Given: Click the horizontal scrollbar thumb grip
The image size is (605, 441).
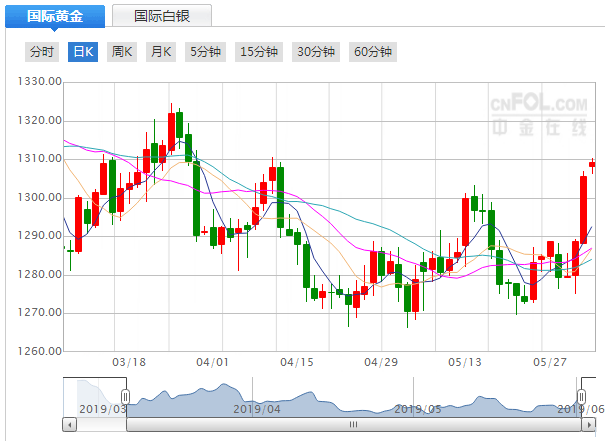Looking at the screenshot, I should (351, 424).
